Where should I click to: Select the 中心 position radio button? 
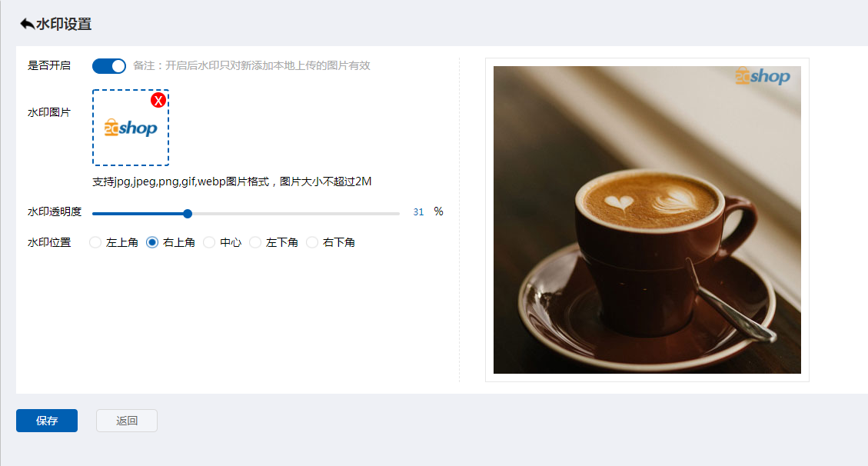coord(208,242)
